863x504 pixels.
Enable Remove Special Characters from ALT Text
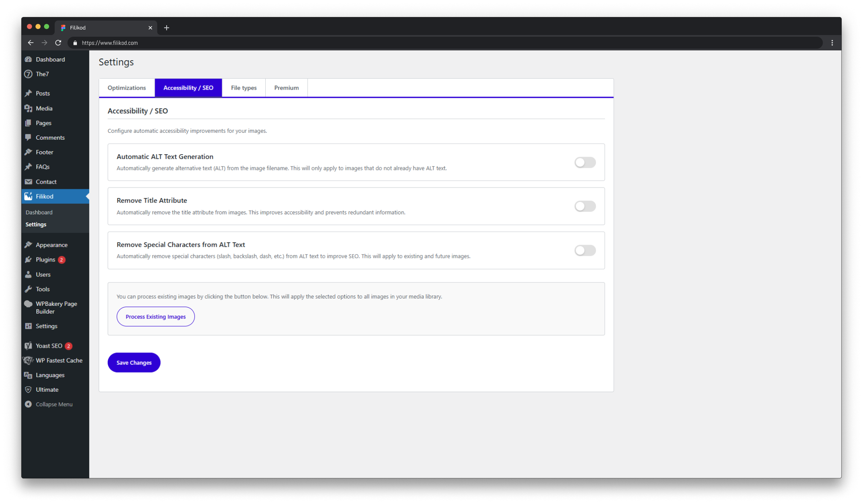tap(585, 250)
